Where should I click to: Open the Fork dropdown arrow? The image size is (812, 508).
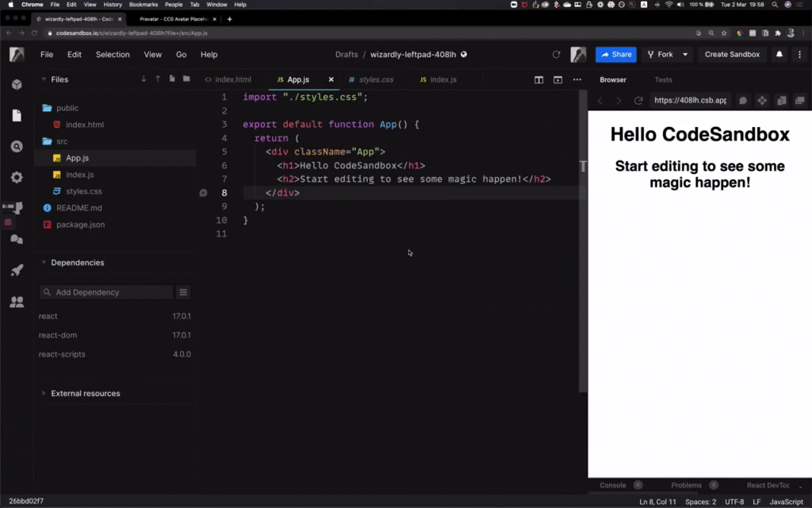point(687,54)
